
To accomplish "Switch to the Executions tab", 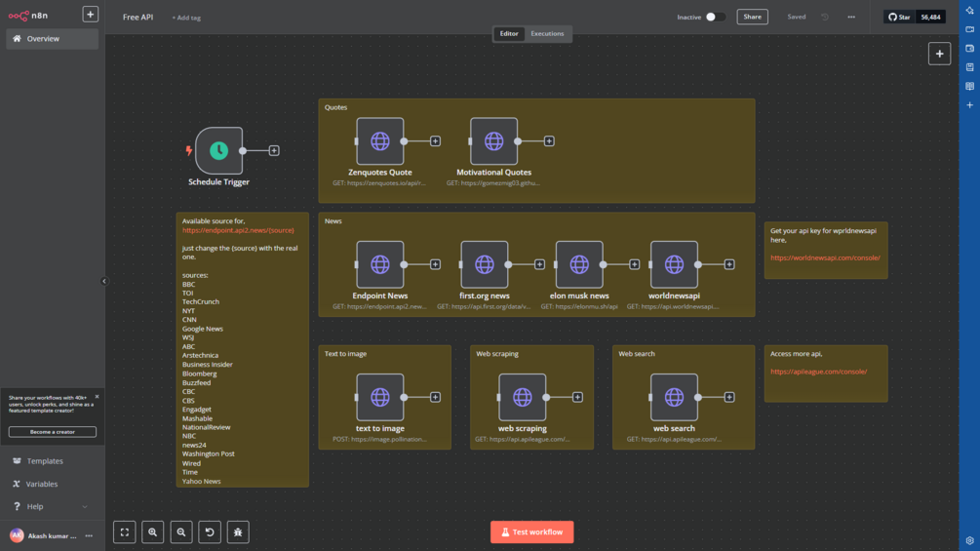I will pos(547,34).
